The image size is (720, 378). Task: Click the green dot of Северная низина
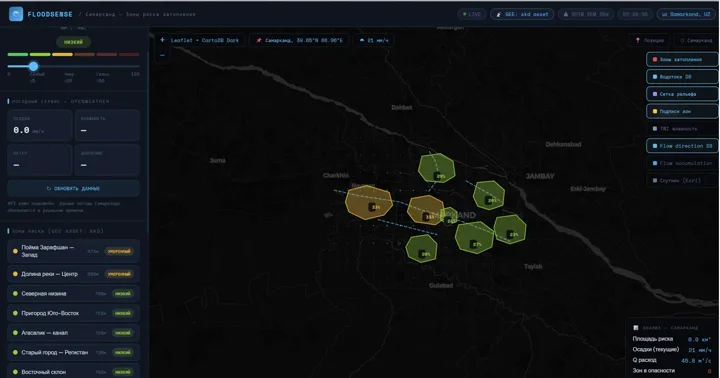15,293
